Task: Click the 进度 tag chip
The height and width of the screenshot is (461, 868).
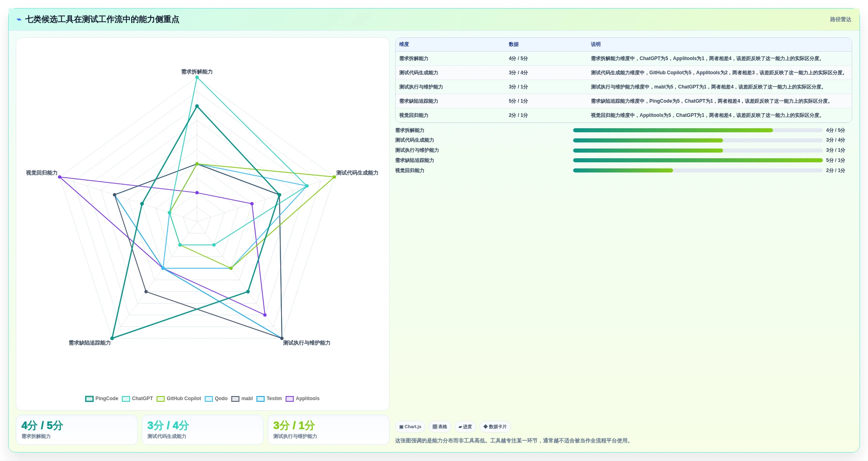Action: point(465,427)
